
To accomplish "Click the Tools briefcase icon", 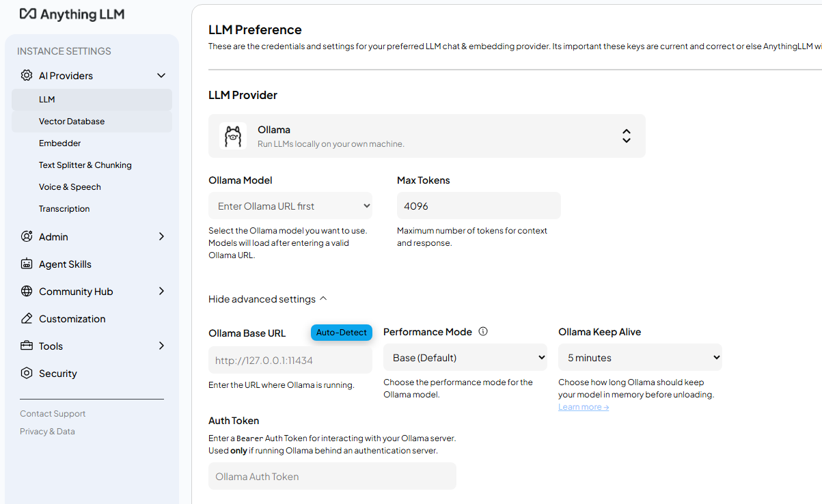I will pyautogui.click(x=27, y=346).
